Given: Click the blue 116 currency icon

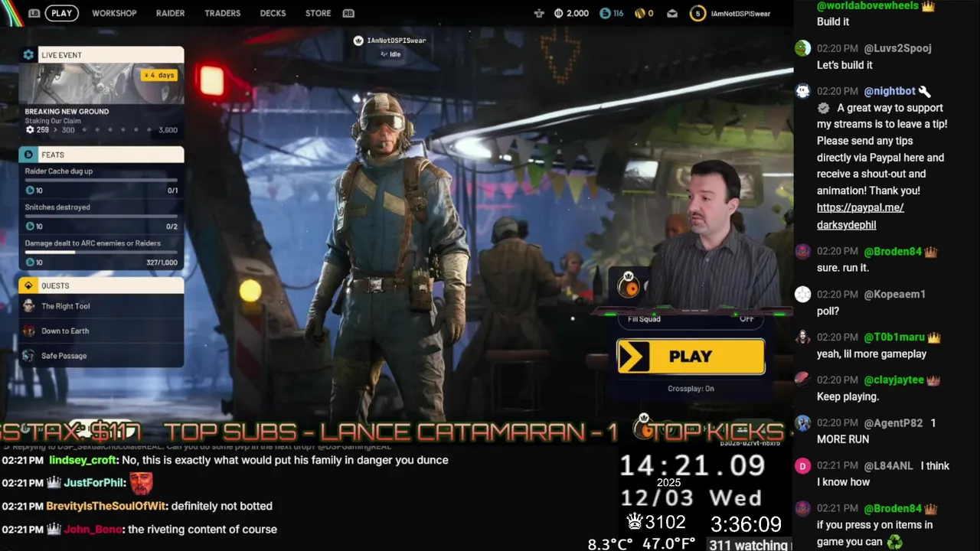Looking at the screenshot, I should pos(605,13).
